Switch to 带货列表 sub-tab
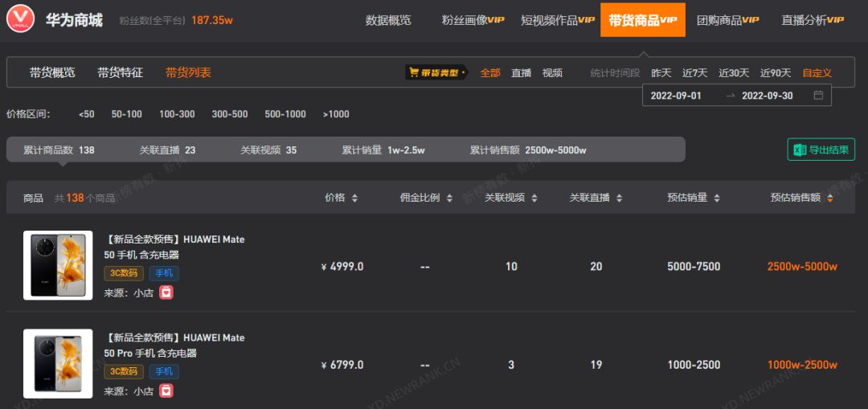Image resolution: width=868 pixels, height=409 pixels. pos(188,72)
